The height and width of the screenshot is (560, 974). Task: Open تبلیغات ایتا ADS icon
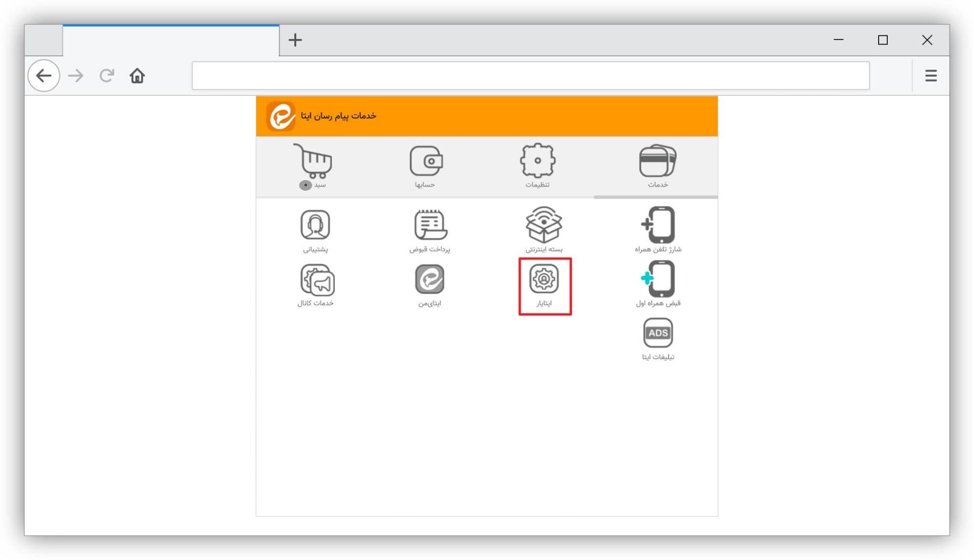[x=658, y=339]
